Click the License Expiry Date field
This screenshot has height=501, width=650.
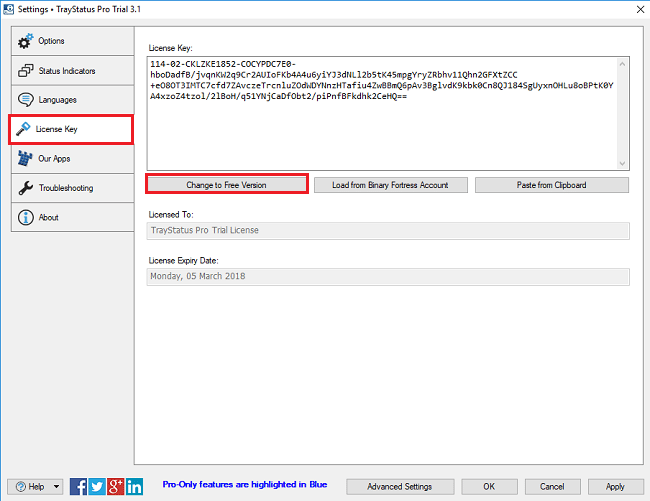coord(388,276)
